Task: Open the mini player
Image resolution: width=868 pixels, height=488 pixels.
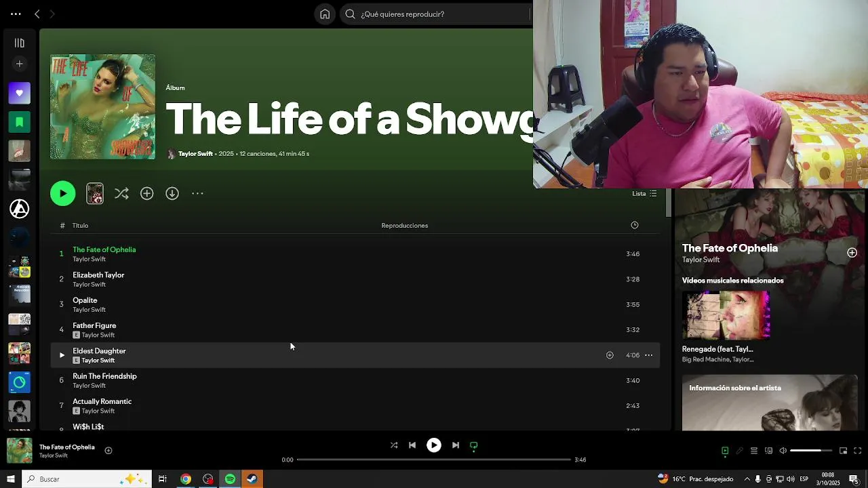Action: pos(843,451)
